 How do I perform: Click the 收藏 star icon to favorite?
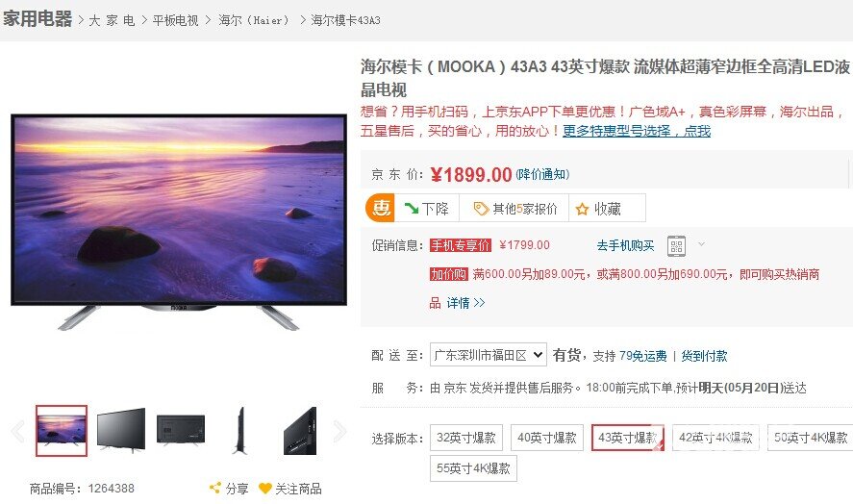583,209
